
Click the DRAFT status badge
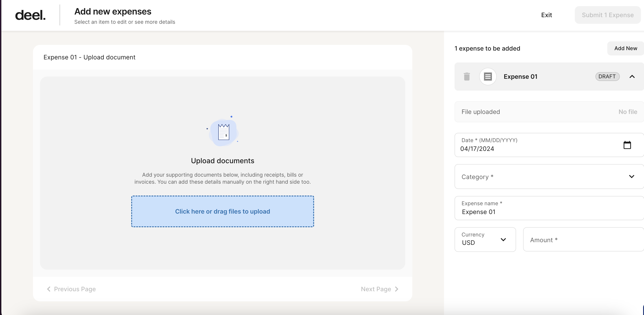click(x=607, y=77)
